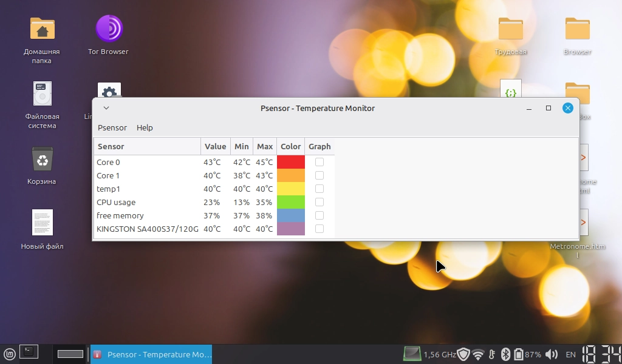The image size is (622, 364).
Task: Click Core 0 maximum value 45°C
Action: 264,162
